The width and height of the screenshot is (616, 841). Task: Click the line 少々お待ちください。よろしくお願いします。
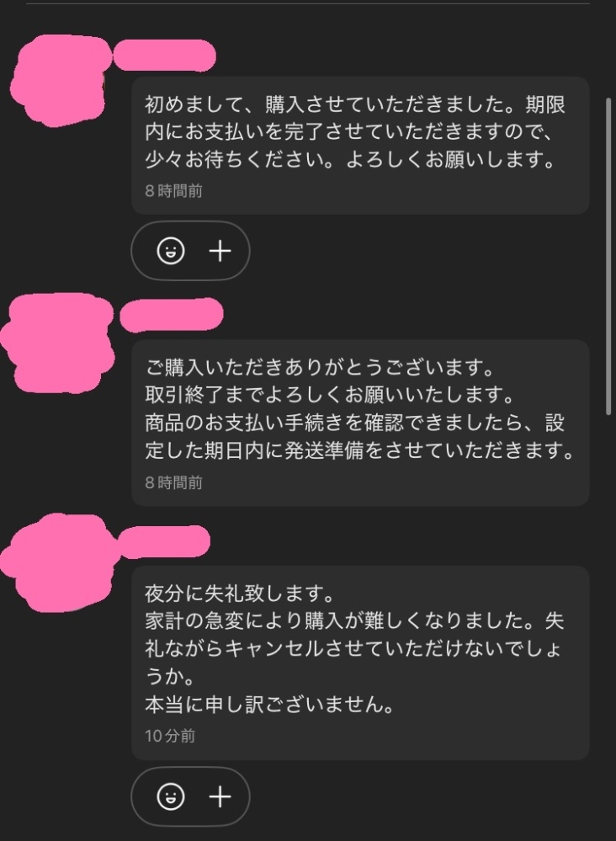pos(350,159)
